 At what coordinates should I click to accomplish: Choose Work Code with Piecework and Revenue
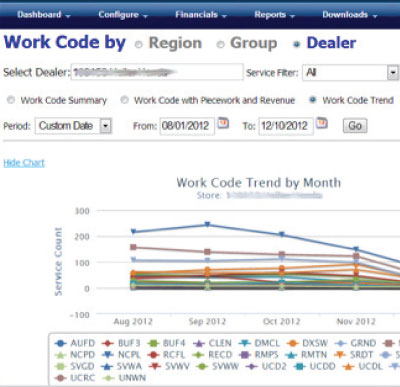[124, 100]
